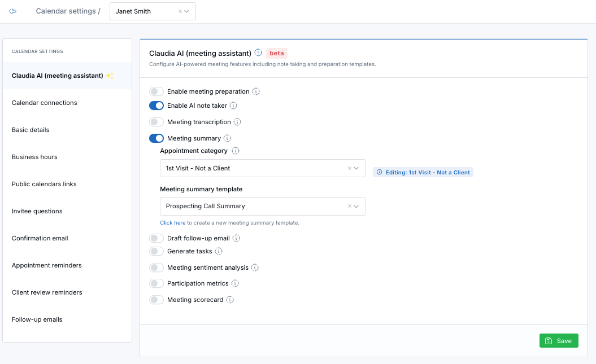Click the Meeting sentiment analysis info icon

coord(255,267)
